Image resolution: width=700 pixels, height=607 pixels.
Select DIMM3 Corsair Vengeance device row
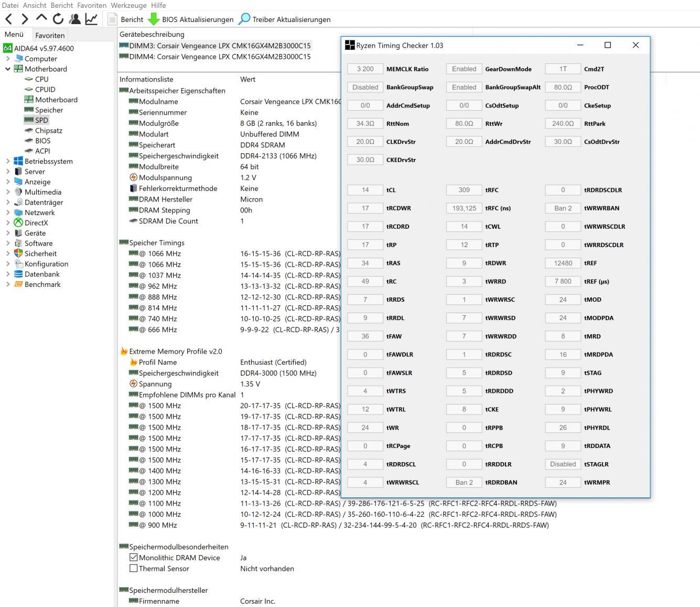tap(215, 46)
